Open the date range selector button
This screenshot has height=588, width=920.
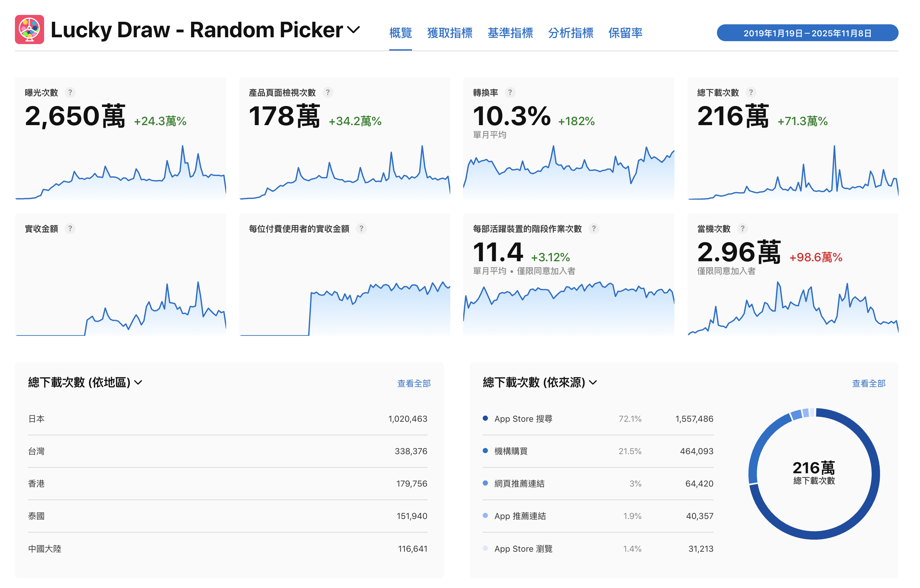[807, 33]
